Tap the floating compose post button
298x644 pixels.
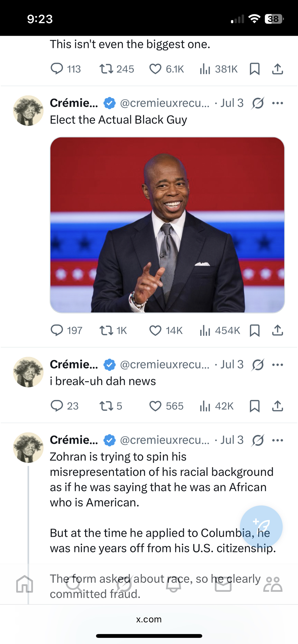click(x=261, y=527)
